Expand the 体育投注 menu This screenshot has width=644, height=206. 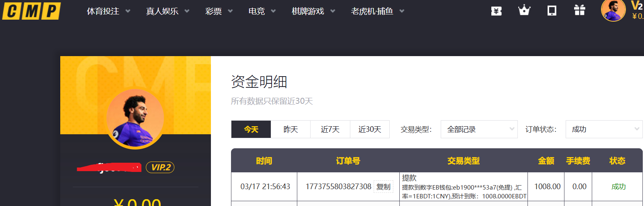tap(108, 11)
